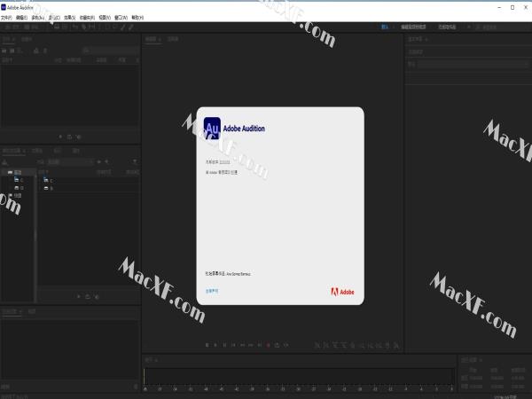Collapse the 驱动器 tree node
Screen dimensions: 532x399
4,172
